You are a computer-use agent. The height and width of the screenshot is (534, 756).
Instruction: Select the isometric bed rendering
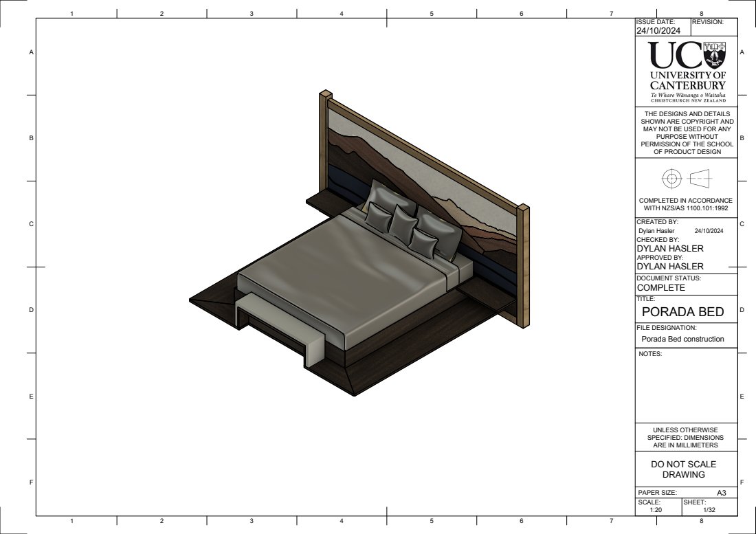pyautogui.click(x=359, y=243)
